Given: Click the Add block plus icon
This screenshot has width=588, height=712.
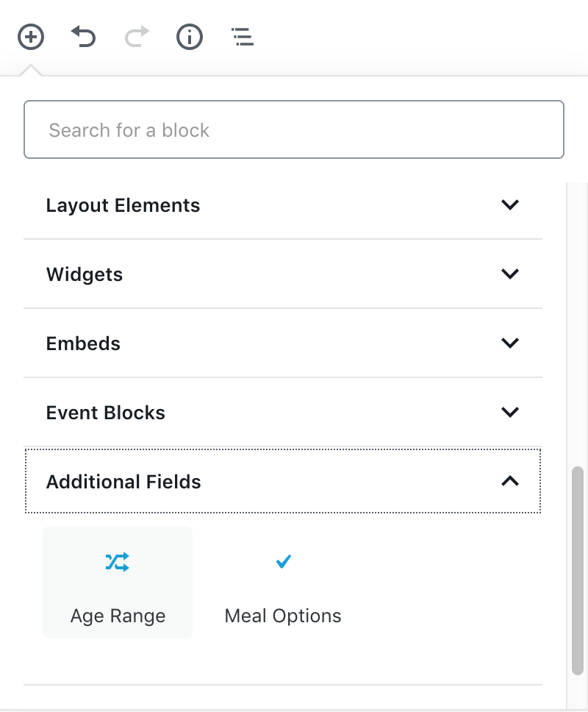Looking at the screenshot, I should tap(31, 36).
